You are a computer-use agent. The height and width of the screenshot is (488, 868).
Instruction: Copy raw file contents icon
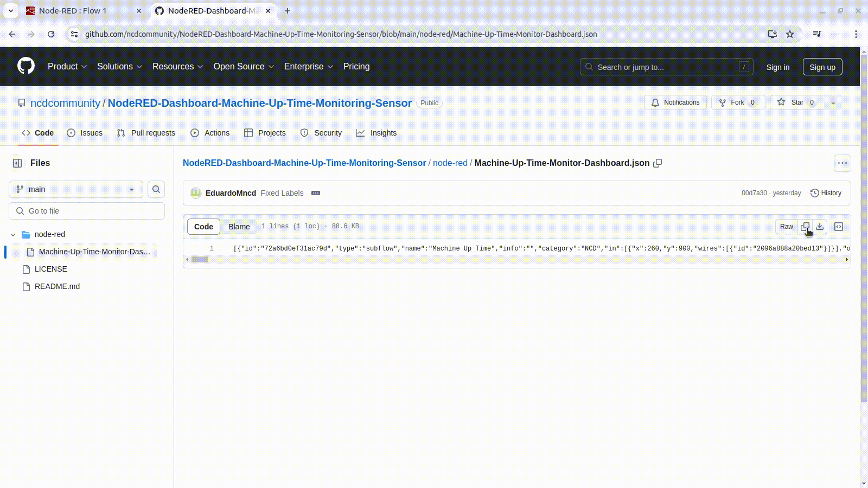(805, 227)
